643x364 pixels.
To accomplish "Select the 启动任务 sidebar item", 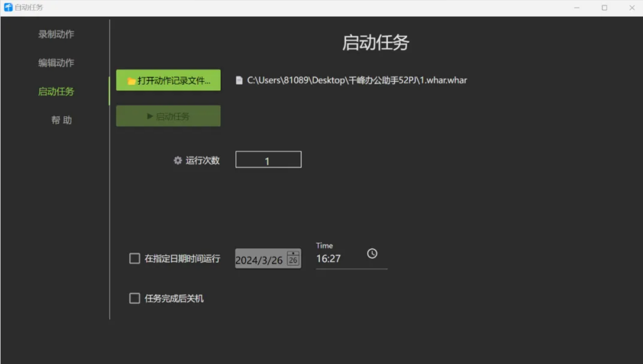I will tap(56, 91).
